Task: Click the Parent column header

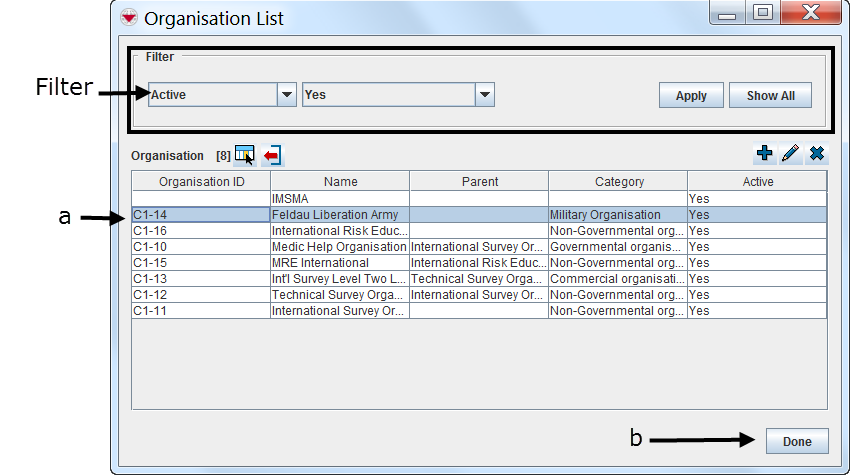Action: point(479,181)
